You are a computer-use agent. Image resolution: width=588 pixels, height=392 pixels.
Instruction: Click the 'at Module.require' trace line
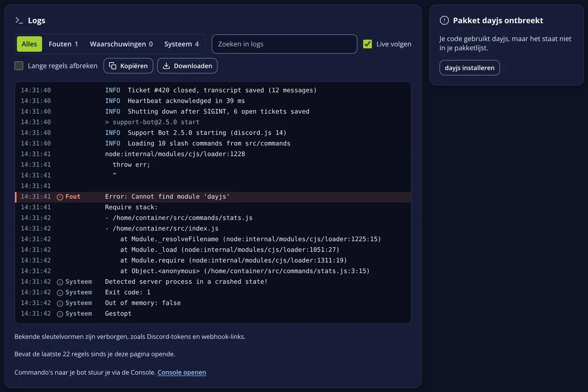[213, 260]
